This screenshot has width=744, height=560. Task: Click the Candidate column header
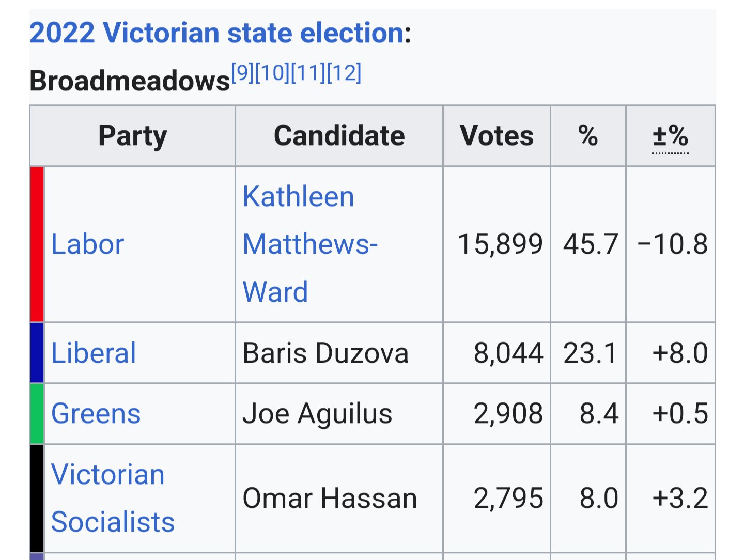[339, 136]
